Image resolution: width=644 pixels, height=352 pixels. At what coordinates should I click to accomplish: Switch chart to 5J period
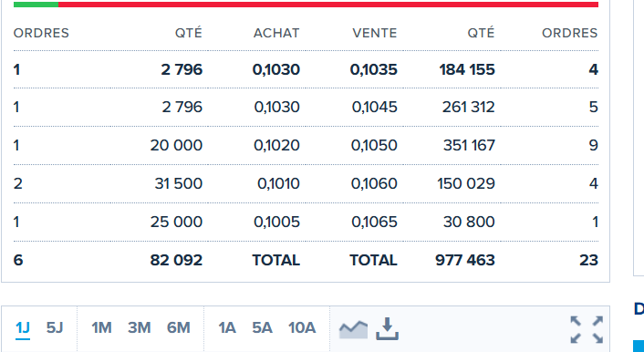pos(54,327)
